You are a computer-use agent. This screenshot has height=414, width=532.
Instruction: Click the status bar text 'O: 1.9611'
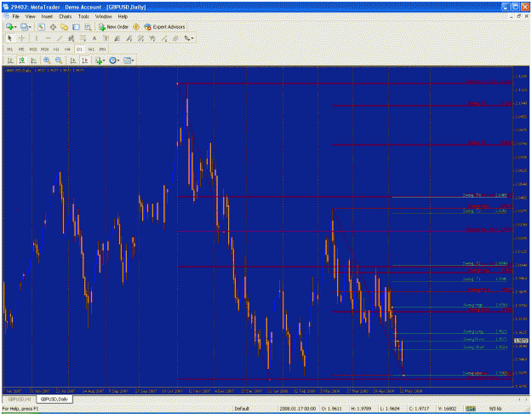(332, 409)
